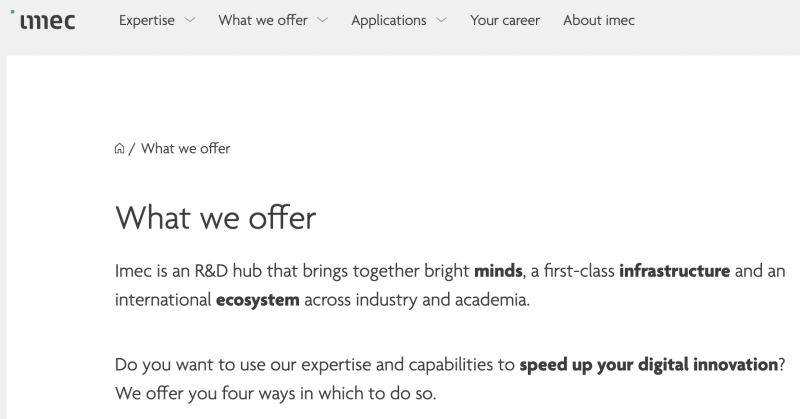Expand the chevron next to Applications

pos(442,21)
